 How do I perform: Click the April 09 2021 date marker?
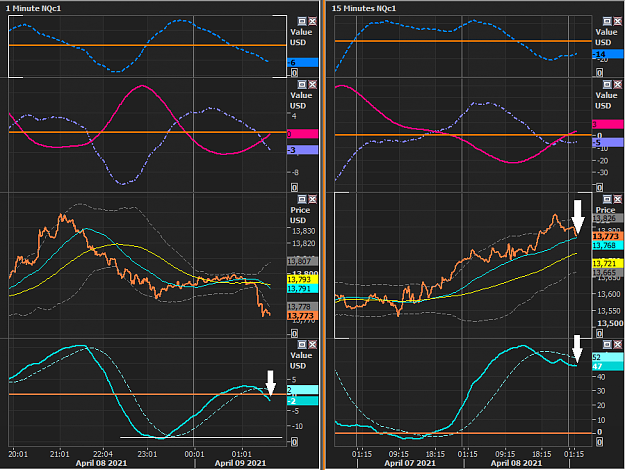click(240, 463)
